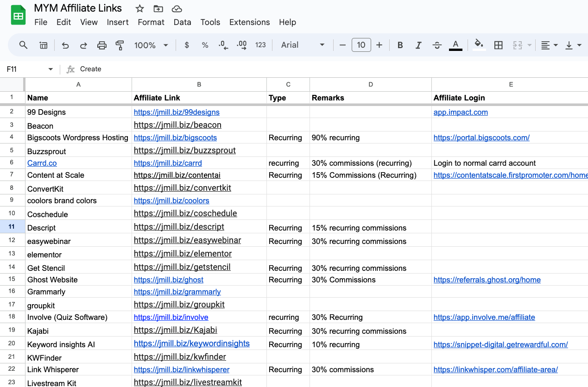
Task: Click the Undo icon
Action: pos(65,45)
